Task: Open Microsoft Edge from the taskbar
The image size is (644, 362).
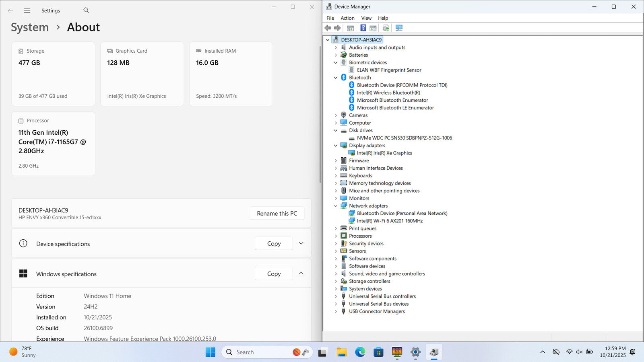Action: point(360,352)
